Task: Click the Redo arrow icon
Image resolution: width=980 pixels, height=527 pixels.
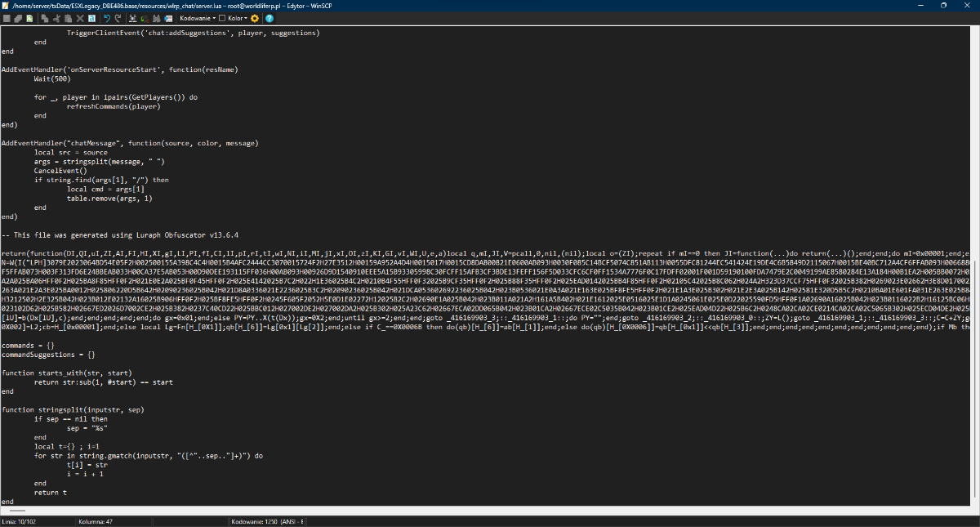Action: 118,18
